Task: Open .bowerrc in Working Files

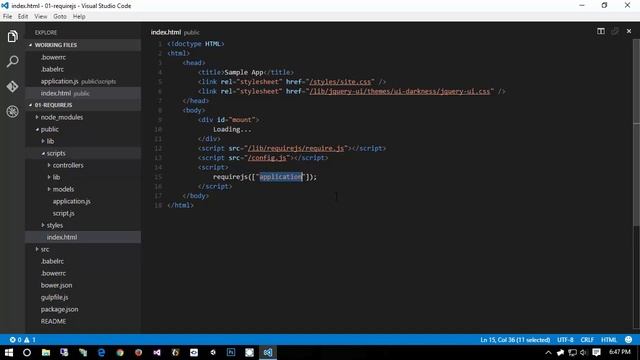Action: (x=83, y=57)
